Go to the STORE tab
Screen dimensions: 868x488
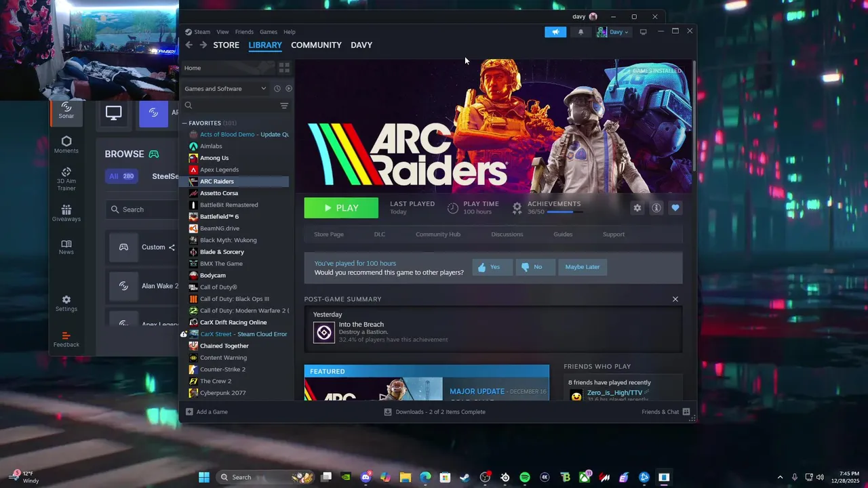pos(226,45)
